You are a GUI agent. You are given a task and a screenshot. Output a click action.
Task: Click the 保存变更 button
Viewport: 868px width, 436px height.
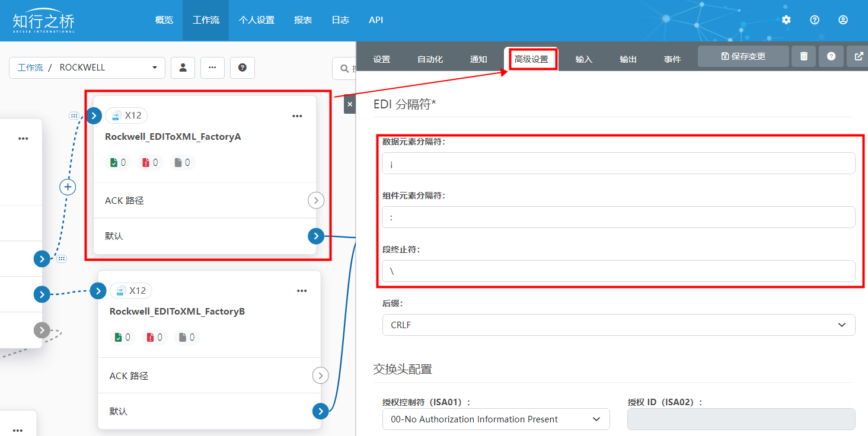pos(743,56)
